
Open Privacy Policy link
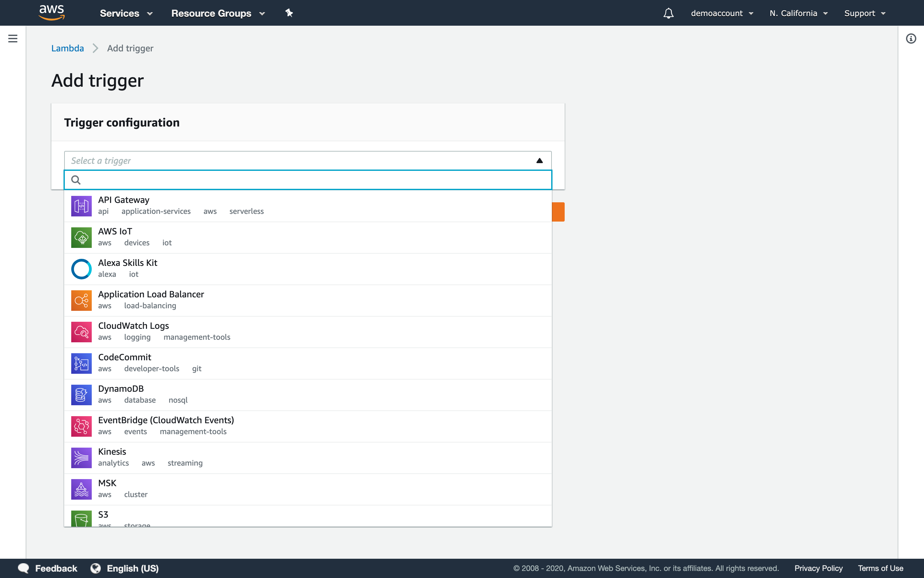[x=818, y=568]
